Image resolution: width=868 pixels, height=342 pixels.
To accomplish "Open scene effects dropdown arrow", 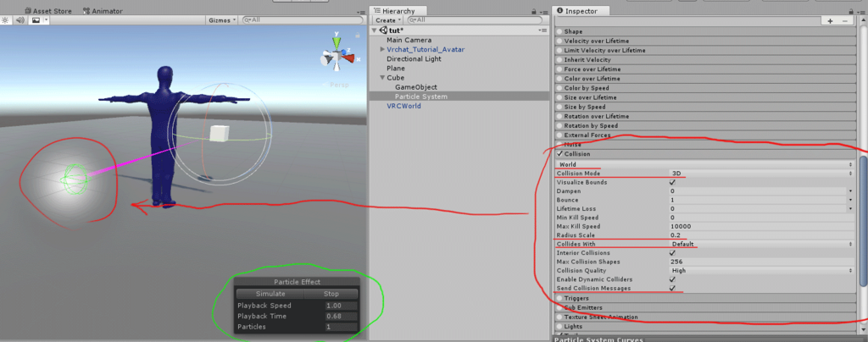I will [47, 19].
